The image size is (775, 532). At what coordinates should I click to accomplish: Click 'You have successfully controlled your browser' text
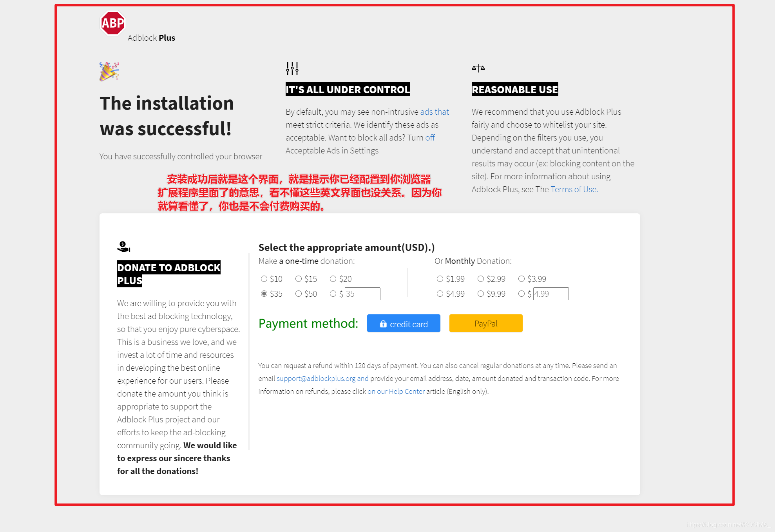(x=181, y=157)
